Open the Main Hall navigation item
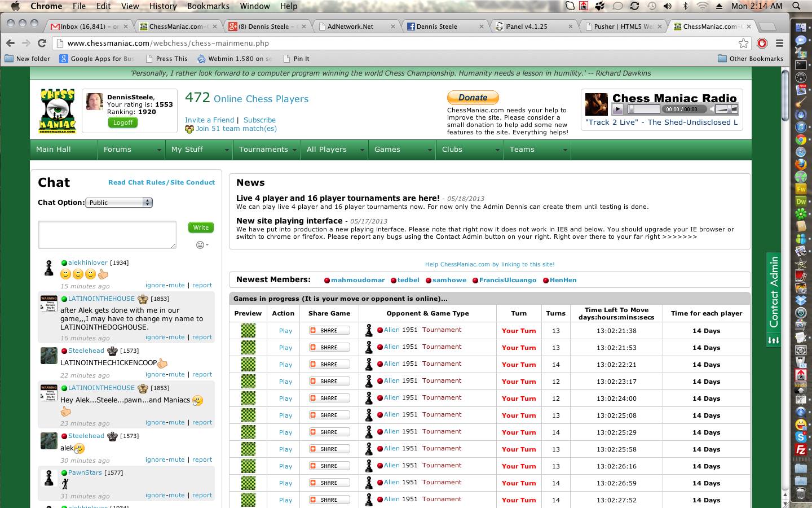This screenshot has width=812, height=508. tap(54, 150)
